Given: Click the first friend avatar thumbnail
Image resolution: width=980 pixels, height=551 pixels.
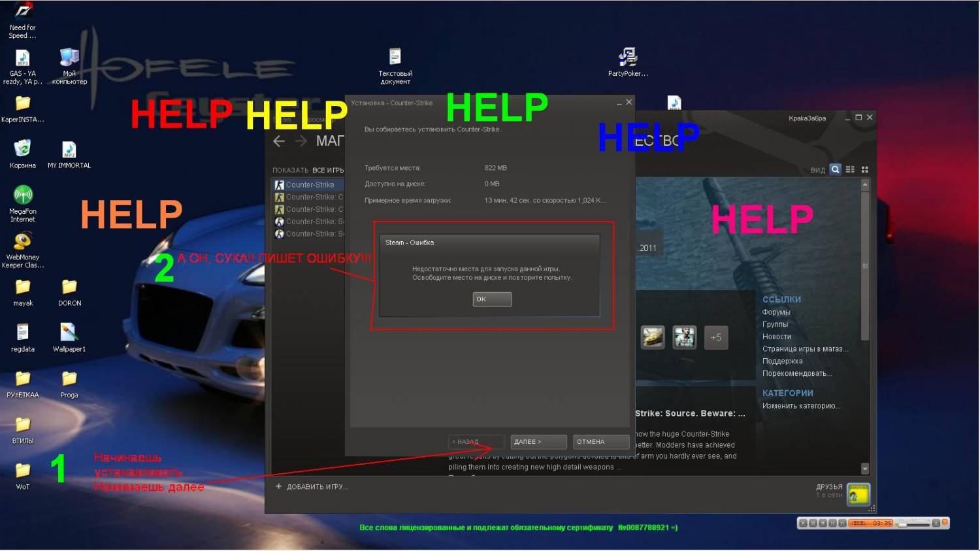Looking at the screenshot, I should [653, 337].
